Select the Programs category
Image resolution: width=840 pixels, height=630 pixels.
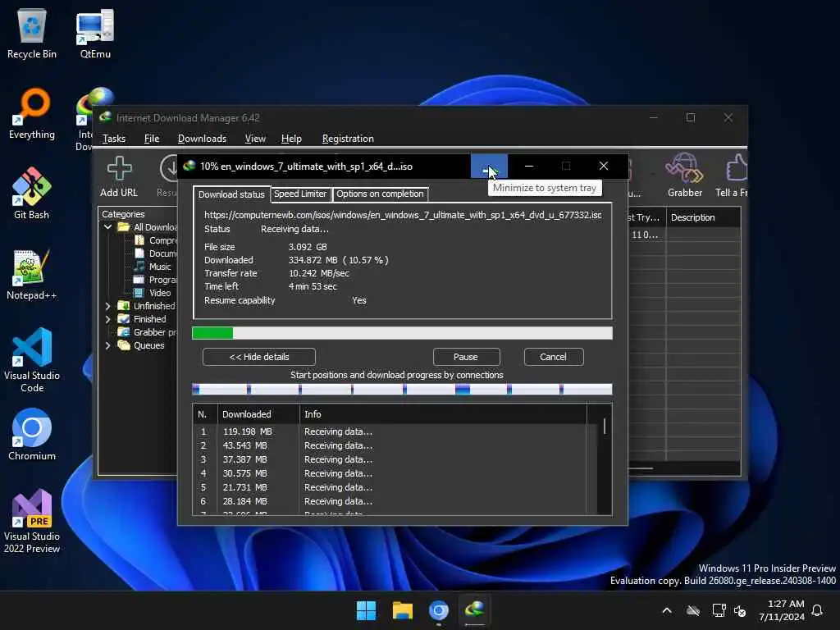(x=156, y=280)
